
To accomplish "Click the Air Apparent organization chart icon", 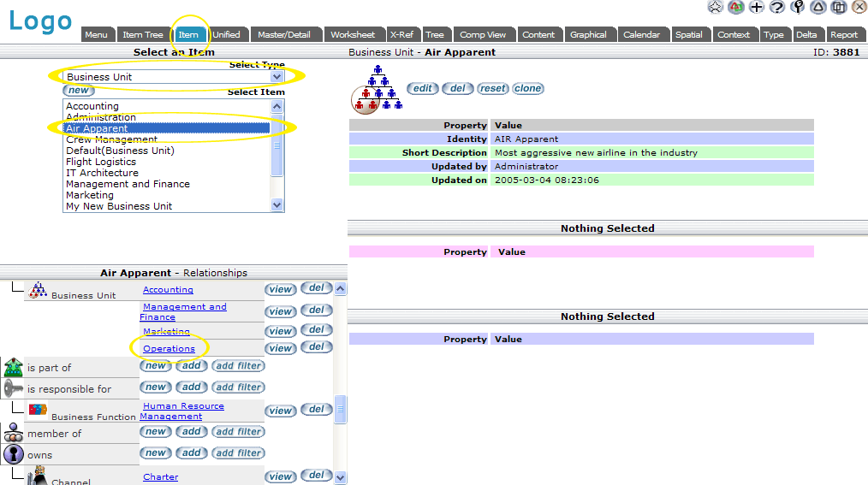I will (376, 90).
